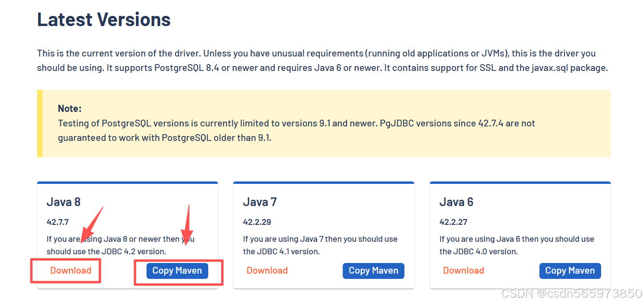Download the Java 8 driver
The height and width of the screenshot is (304, 644).
(71, 271)
